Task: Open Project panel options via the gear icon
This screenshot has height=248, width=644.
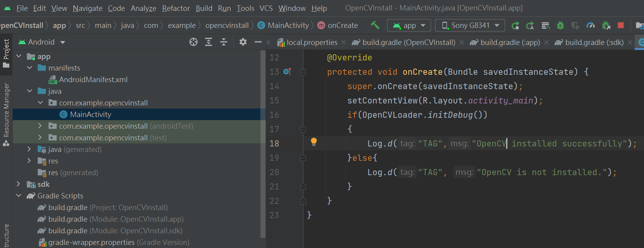Action: (243, 42)
